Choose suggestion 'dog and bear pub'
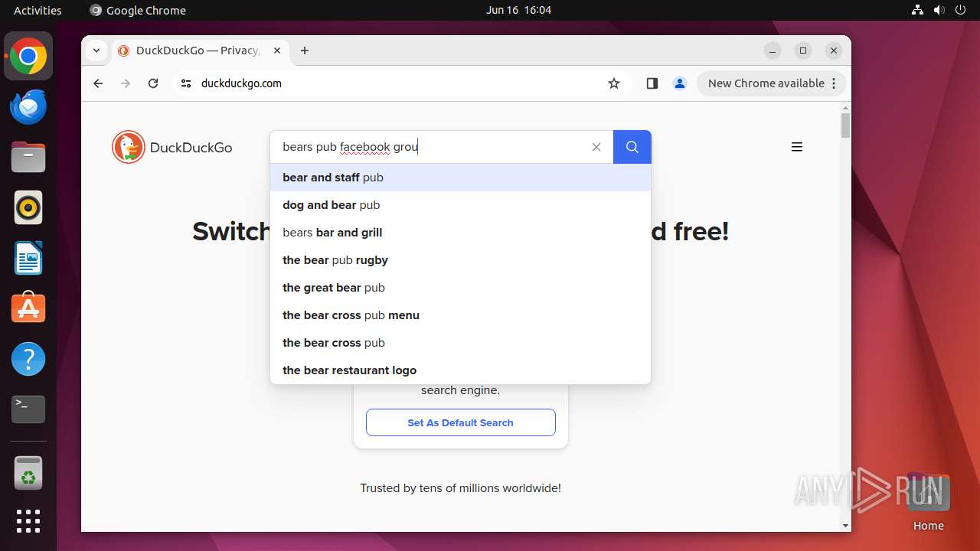 pyautogui.click(x=460, y=205)
